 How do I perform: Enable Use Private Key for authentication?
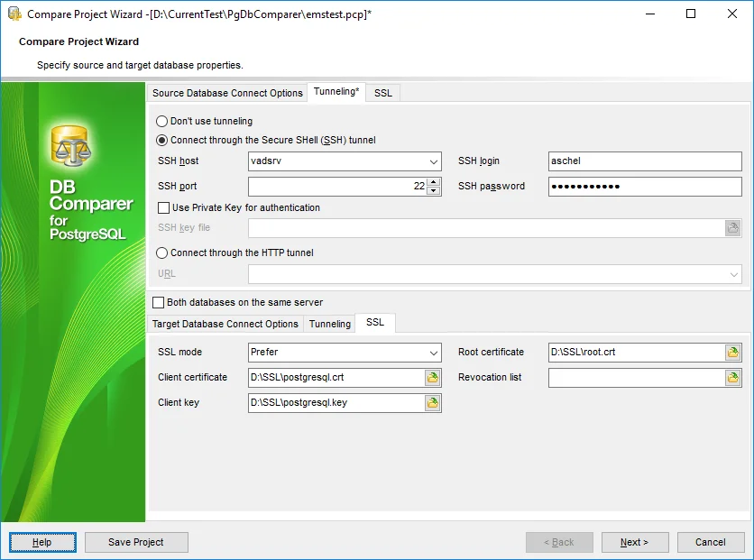pos(163,208)
